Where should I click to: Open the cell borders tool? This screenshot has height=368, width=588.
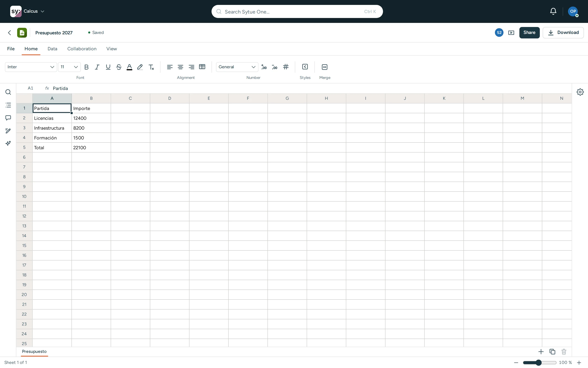click(x=202, y=67)
